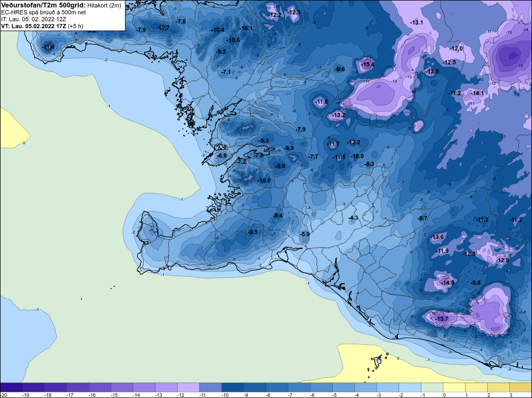Click the -15.4 temperature label

coord(368,64)
